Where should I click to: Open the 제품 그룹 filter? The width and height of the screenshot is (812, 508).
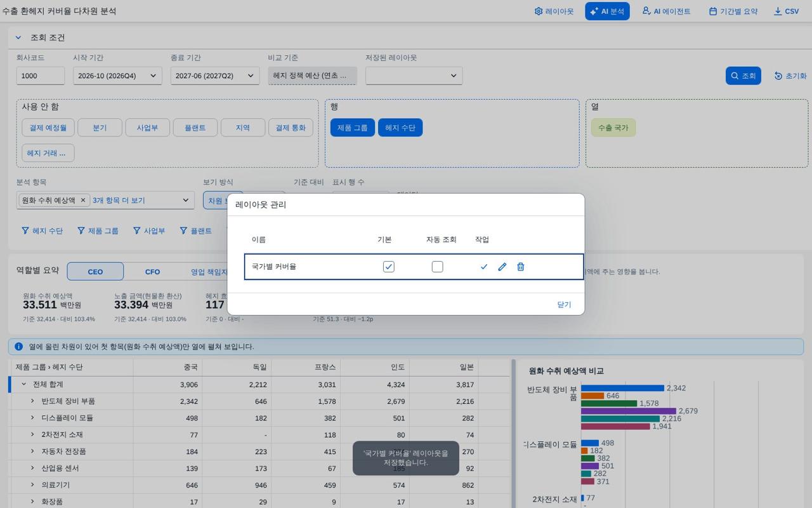[98, 231]
